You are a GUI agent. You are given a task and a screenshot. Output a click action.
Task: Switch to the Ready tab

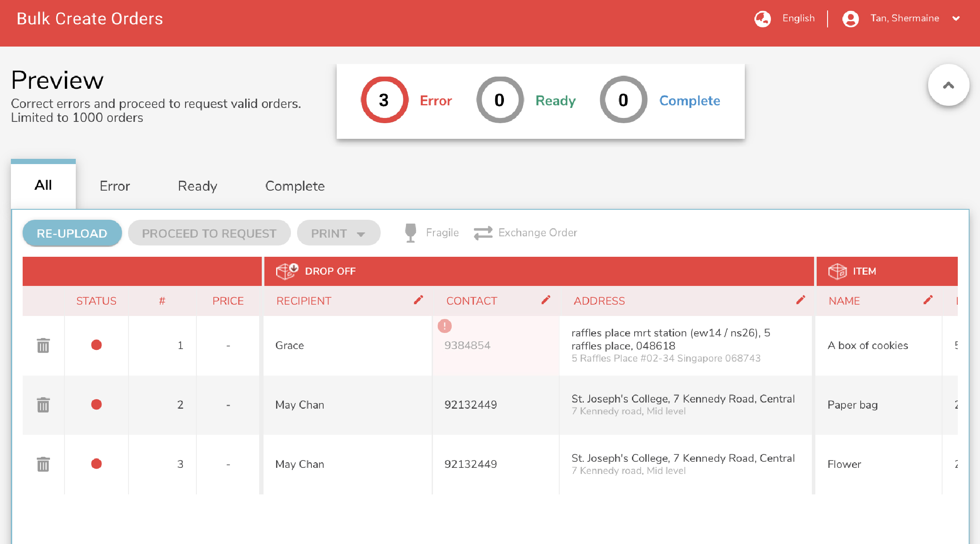197,186
